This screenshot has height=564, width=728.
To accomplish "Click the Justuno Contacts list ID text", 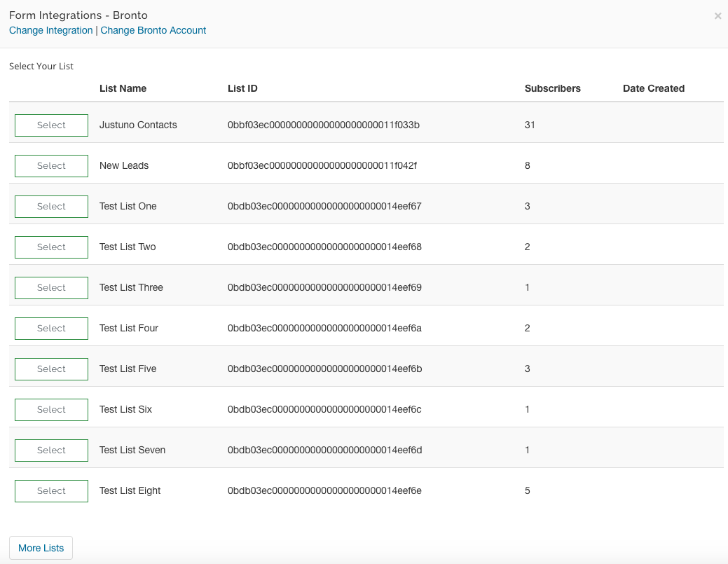I will (323, 125).
